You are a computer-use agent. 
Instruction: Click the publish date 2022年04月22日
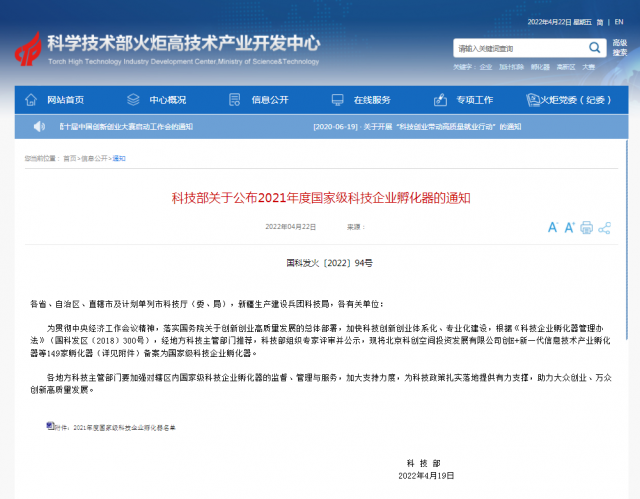pos(291,227)
